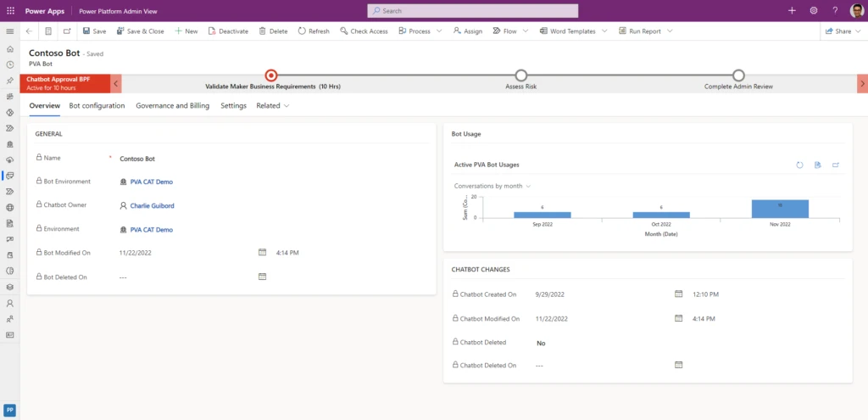Screen dimensions: 868x420
Task: Open calendar picker for Bot Modified On
Action: pyautogui.click(x=262, y=253)
